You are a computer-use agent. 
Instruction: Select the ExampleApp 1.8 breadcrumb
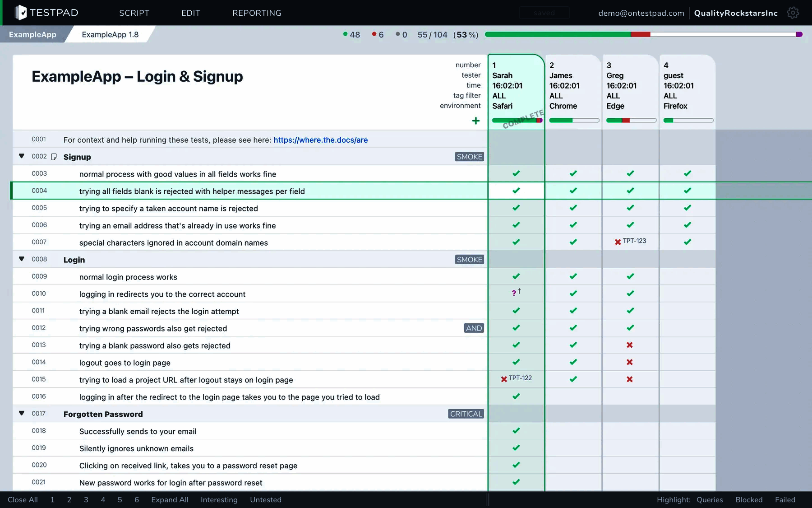[x=110, y=34]
